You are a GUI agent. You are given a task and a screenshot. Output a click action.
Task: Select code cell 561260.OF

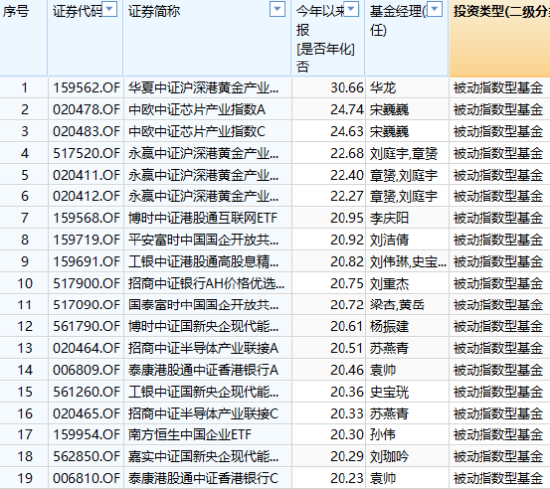pos(86,392)
